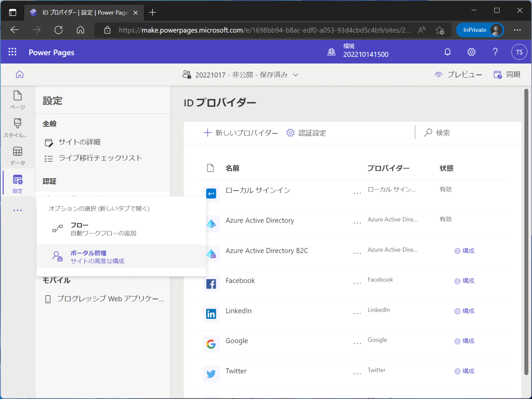The height and width of the screenshot is (399, 532).
Task: Click the browser home icon
Action: (80, 30)
